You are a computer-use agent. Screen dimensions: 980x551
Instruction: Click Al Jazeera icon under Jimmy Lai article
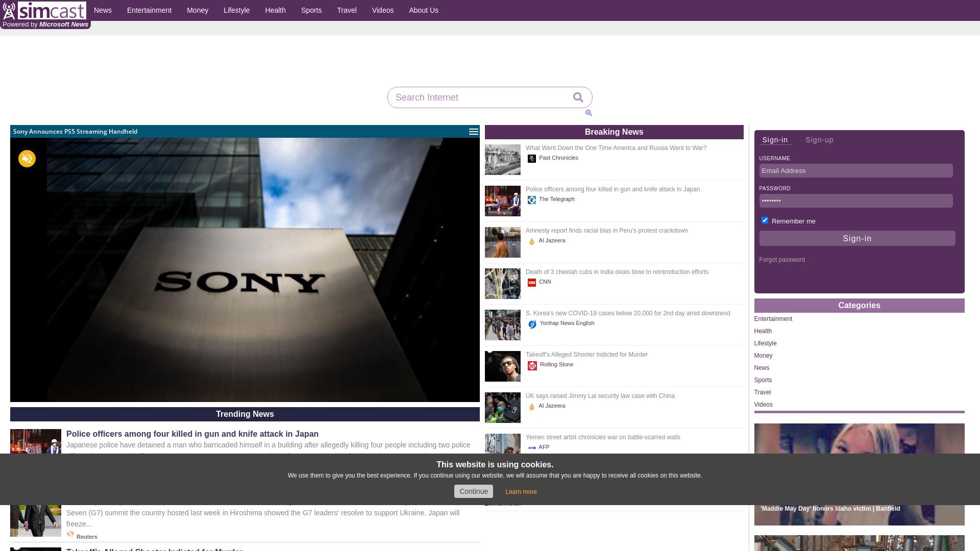click(532, 407)
